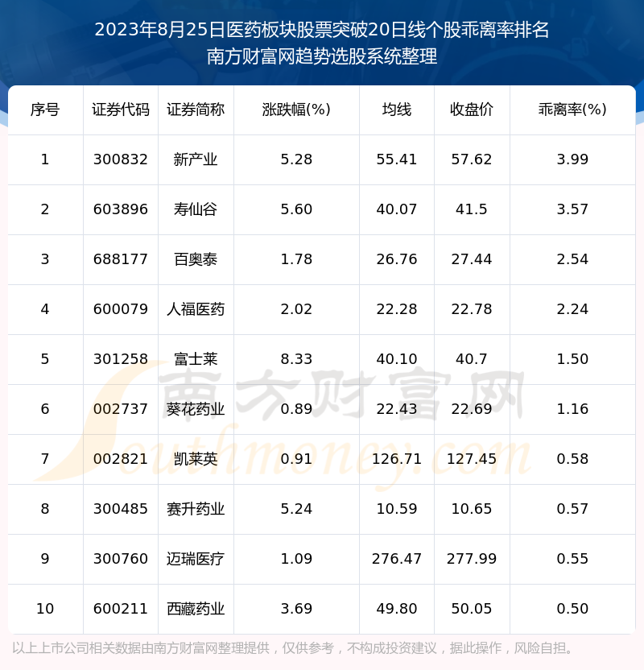The width and height of the screenshot is (644, 670).
Task: Select the name 赛升药业
Action: point(196,509)
